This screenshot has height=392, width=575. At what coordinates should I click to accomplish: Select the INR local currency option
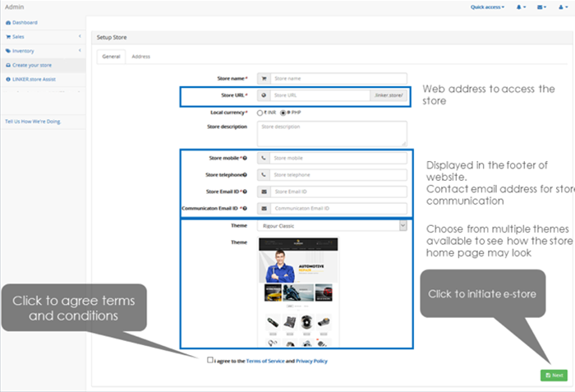(x=260, y=113)
